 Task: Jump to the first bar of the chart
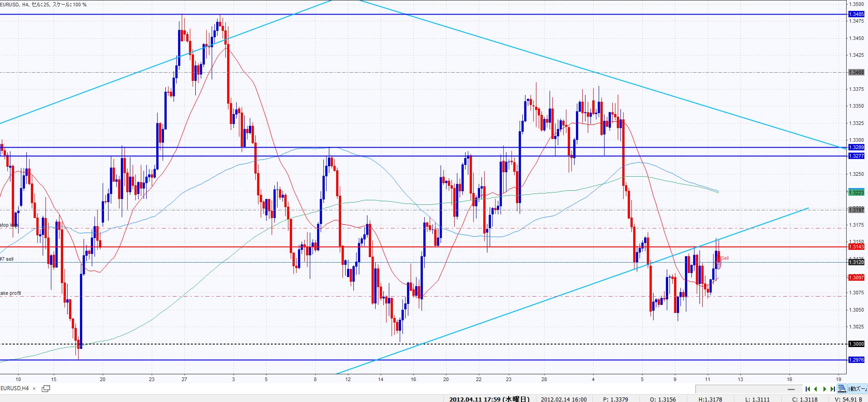pos(808,389)
